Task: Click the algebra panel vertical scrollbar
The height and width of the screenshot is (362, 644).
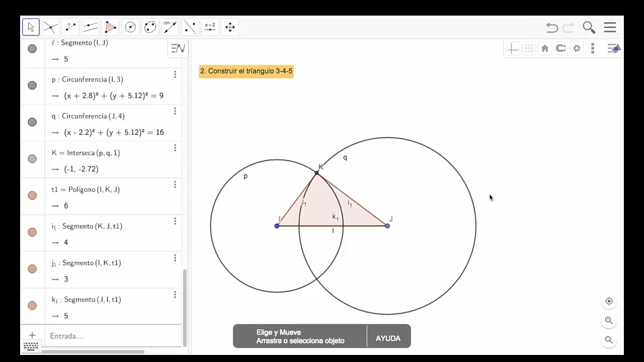Action: pyautogui.click(x=185, y=308)
